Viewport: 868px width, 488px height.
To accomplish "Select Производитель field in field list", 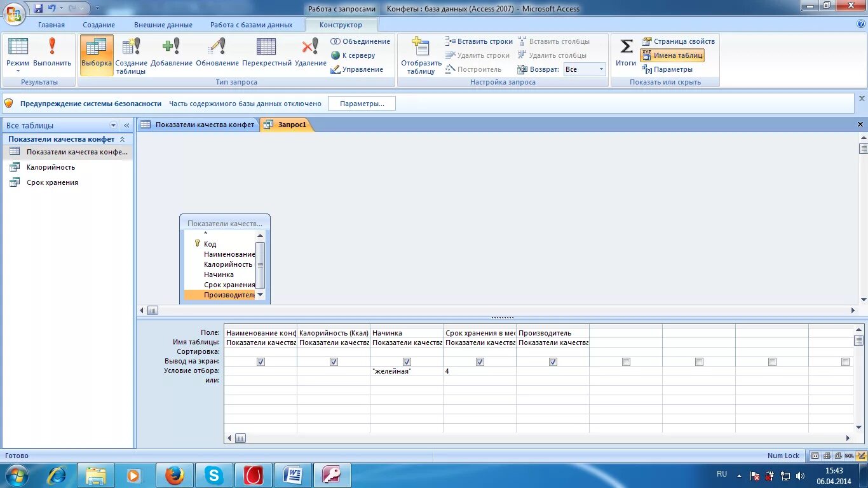I will 220,295.
